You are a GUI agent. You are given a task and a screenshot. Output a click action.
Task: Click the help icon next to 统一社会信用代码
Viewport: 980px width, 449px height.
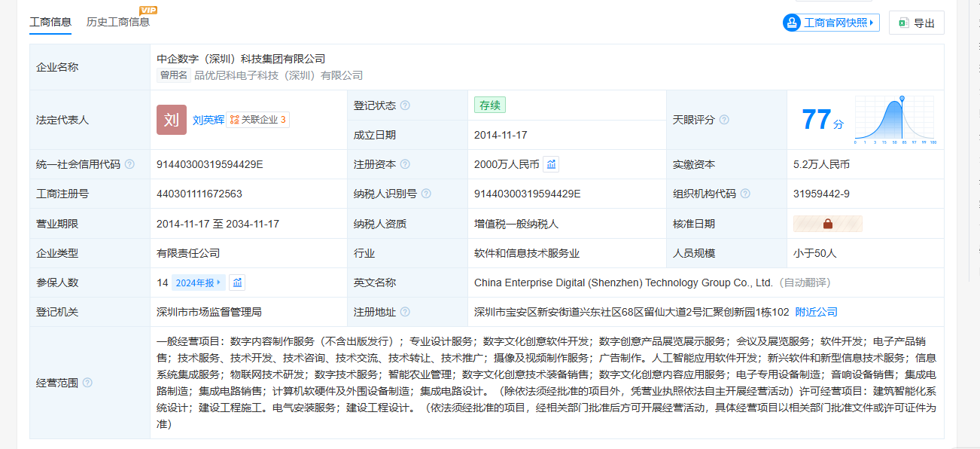click(x=129, y=164)
